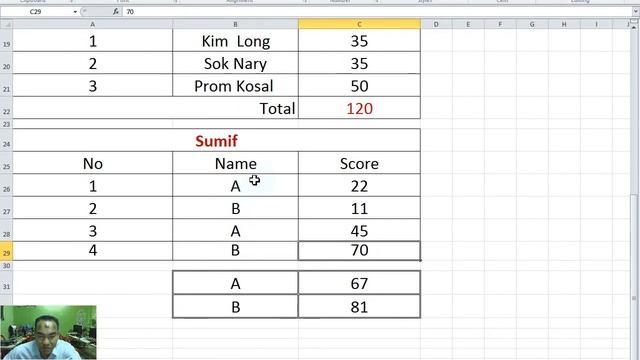Click the Name Box showing C29

click(x=36, y=12)
